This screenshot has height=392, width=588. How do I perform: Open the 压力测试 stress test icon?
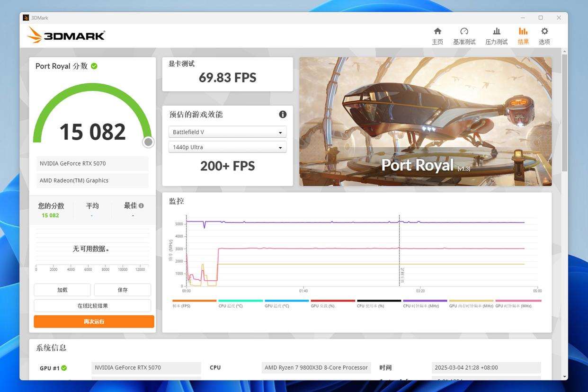pos(496,31)
